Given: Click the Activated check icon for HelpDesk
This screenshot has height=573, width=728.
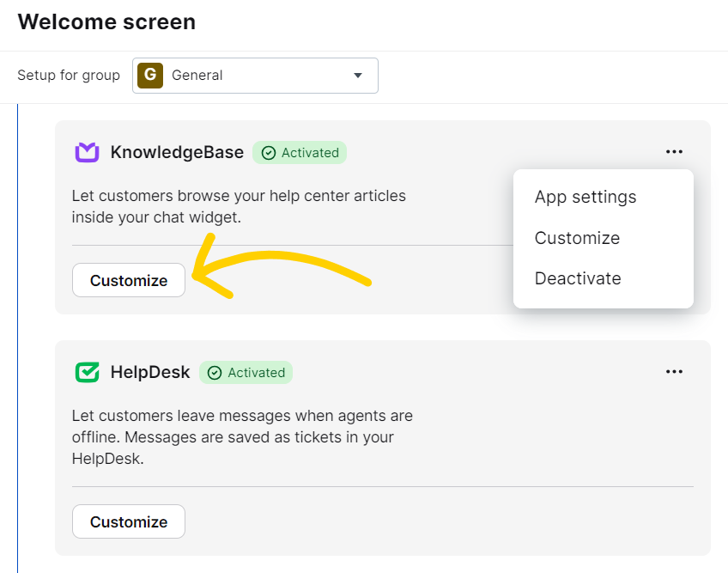Looking at the screenshot, I should click(x=215, y=373).
